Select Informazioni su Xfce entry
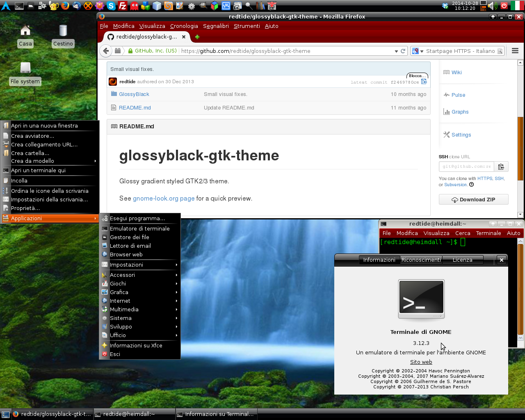This screenshot has height=420, width=525. click(x=140, y=345)
